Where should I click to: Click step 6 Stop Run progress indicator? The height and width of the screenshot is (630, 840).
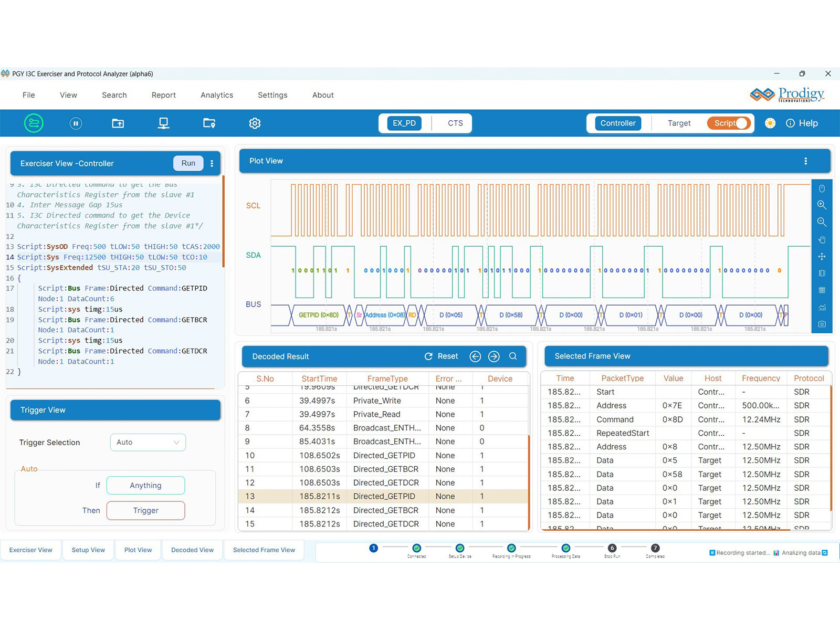point(612,548)
